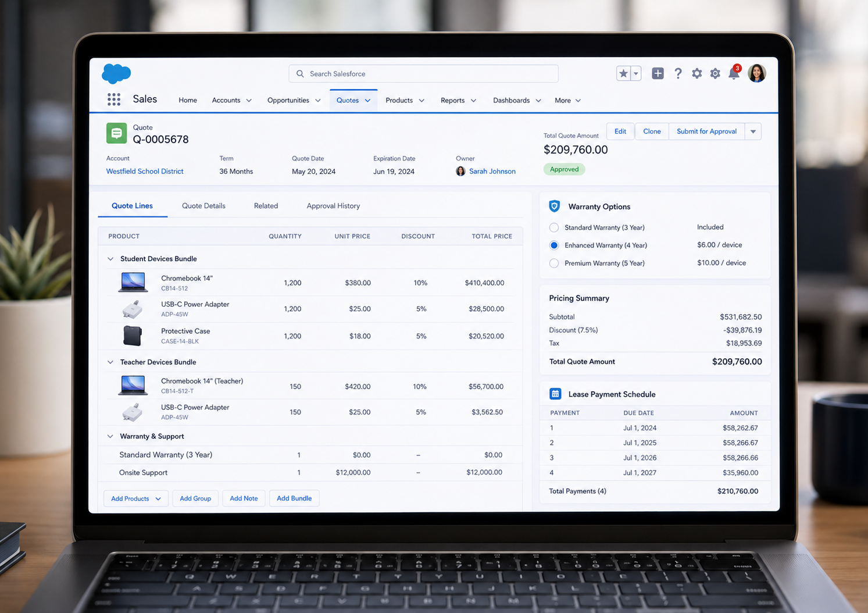Open help via question mark icon

(678, 73)
